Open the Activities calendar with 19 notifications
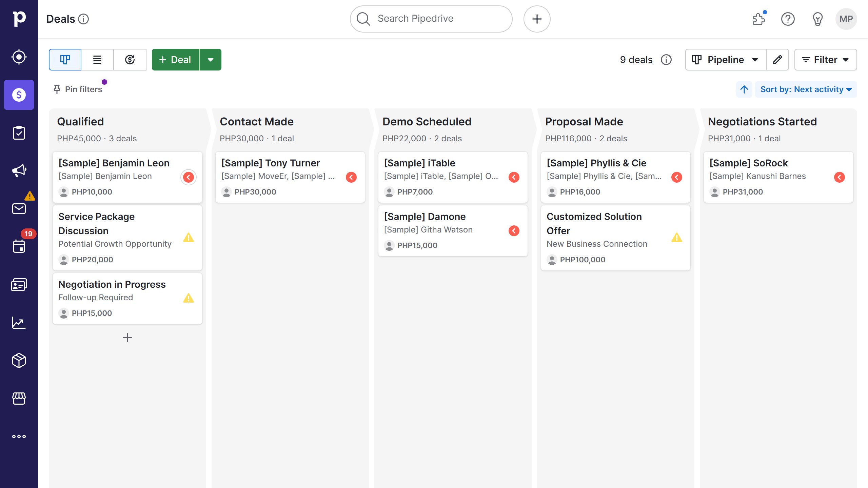 (x=19, y=246)
